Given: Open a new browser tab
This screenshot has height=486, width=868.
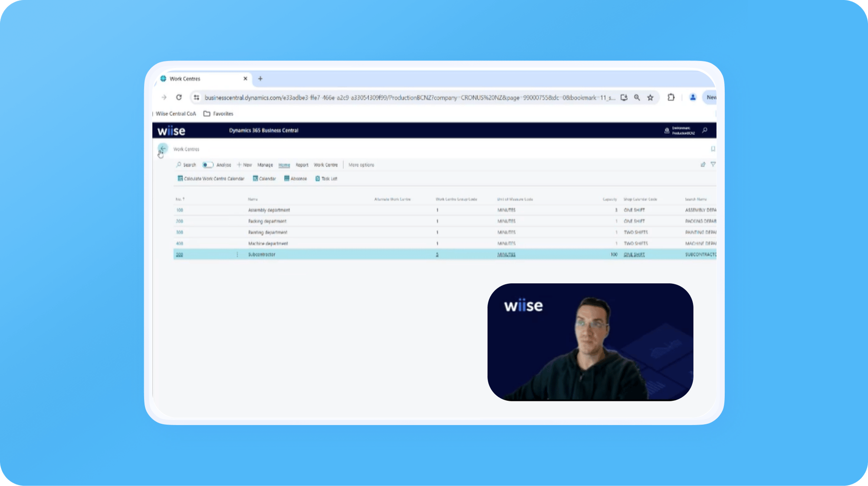Looking at the screenshot, I should (x=260, y=79).
